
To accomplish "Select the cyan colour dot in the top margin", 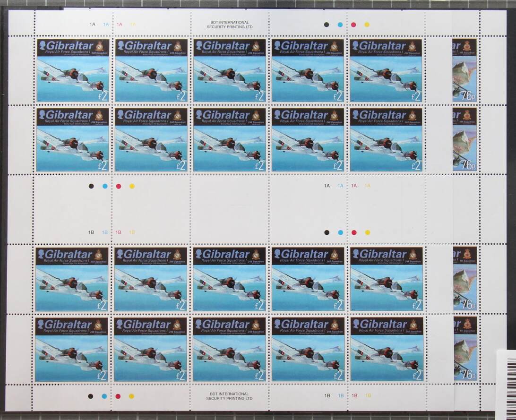I will (340, 25).
